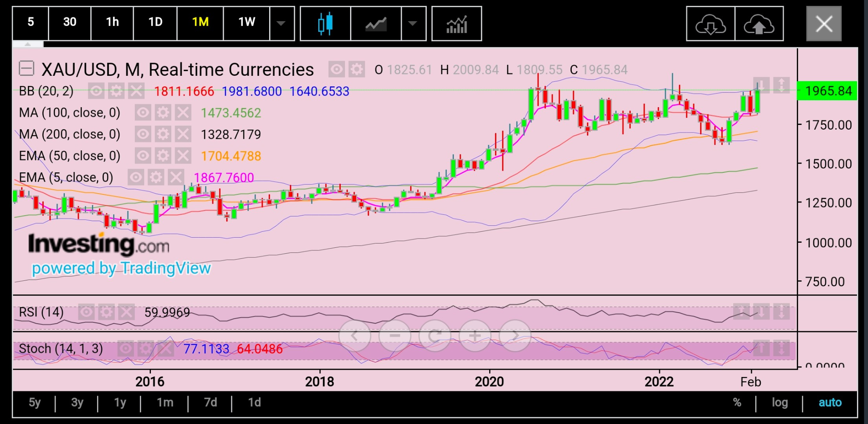Image resolution: width=868 pixels, height=424 pixels.
Task: Choose the candlestick chart type
Action: click(x=325, y=23)
